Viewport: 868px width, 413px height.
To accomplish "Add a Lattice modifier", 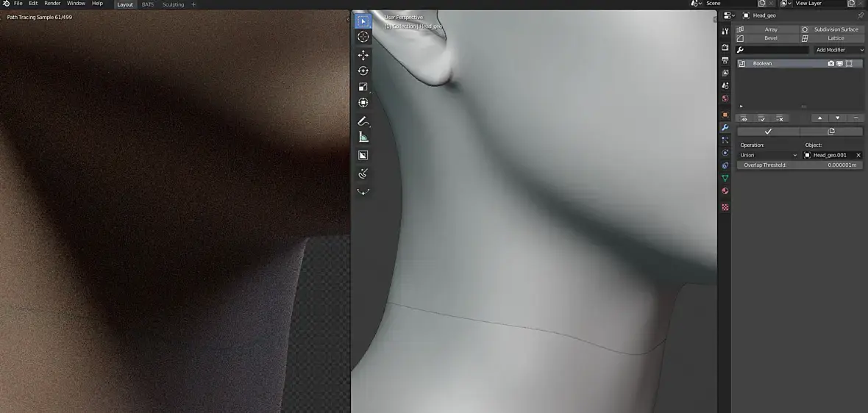I will point(832,38).
